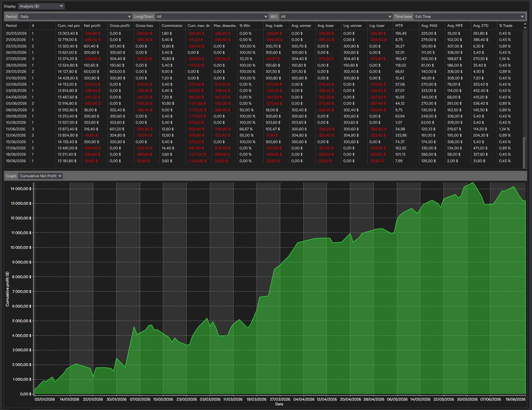The image size is (532, 410).
Task: Open the W/L filter dropdown
Action: [x=336, y=17]
